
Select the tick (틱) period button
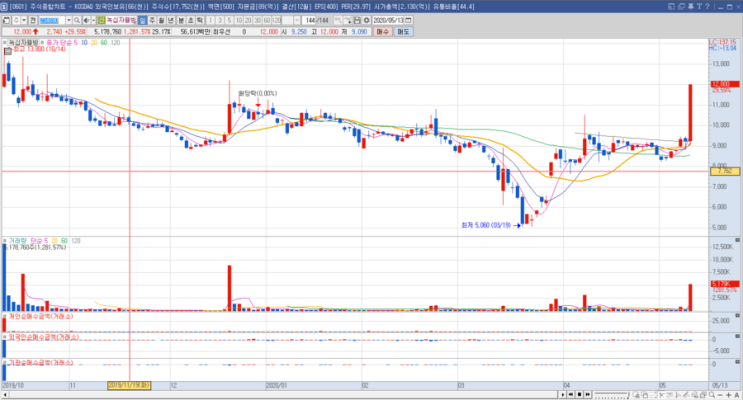[x=199, y=20]
